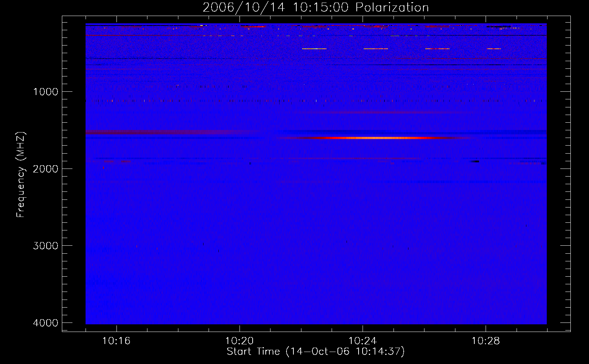Select the 3000 frequency tick label
Screen dimensions: 589x364
click(46, 246)
